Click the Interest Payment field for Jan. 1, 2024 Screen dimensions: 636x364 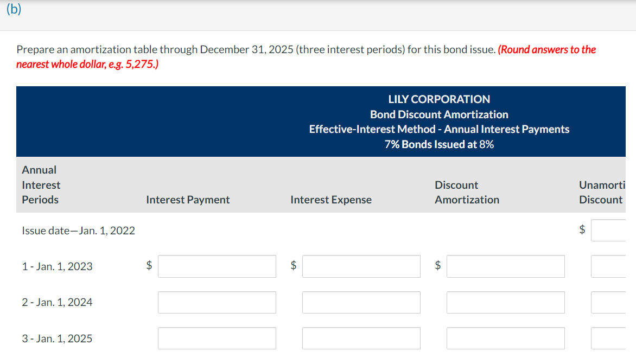[217, 302]
